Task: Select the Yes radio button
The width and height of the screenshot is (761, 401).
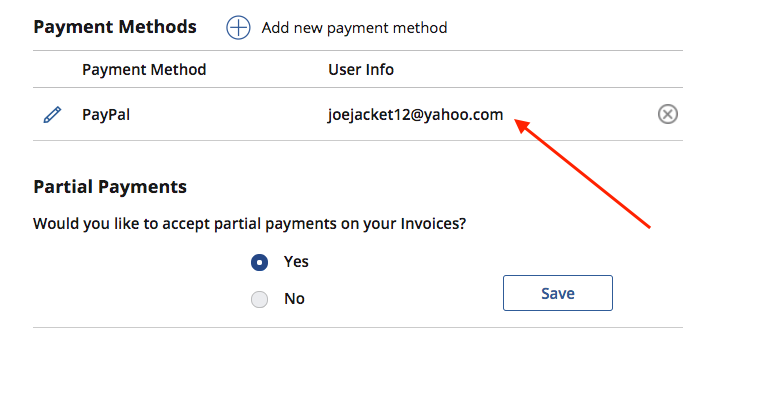Action: coord(259,262)
